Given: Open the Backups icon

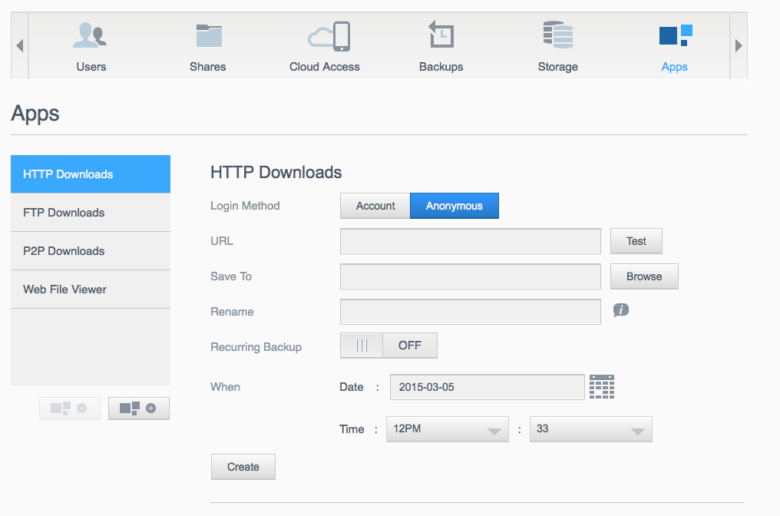Looking at the screenshot, I should 441,34.
